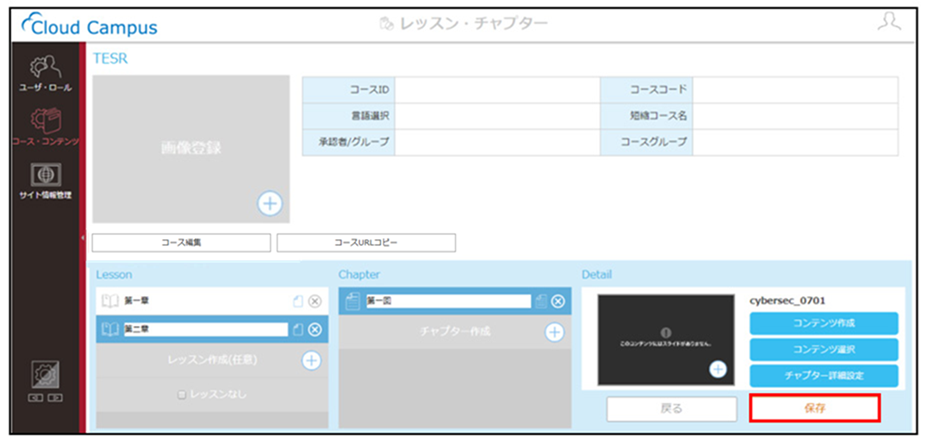This screenshot has width=925, height=444.
Task: Select the 第一章 lesson row
Action: tap(212, 301)
